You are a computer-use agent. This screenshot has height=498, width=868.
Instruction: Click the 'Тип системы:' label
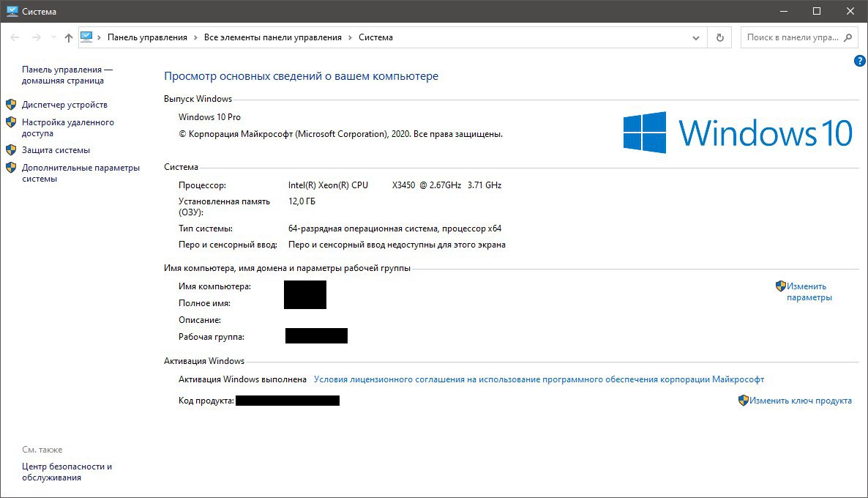pyautogui.click(x=206, y=228)
